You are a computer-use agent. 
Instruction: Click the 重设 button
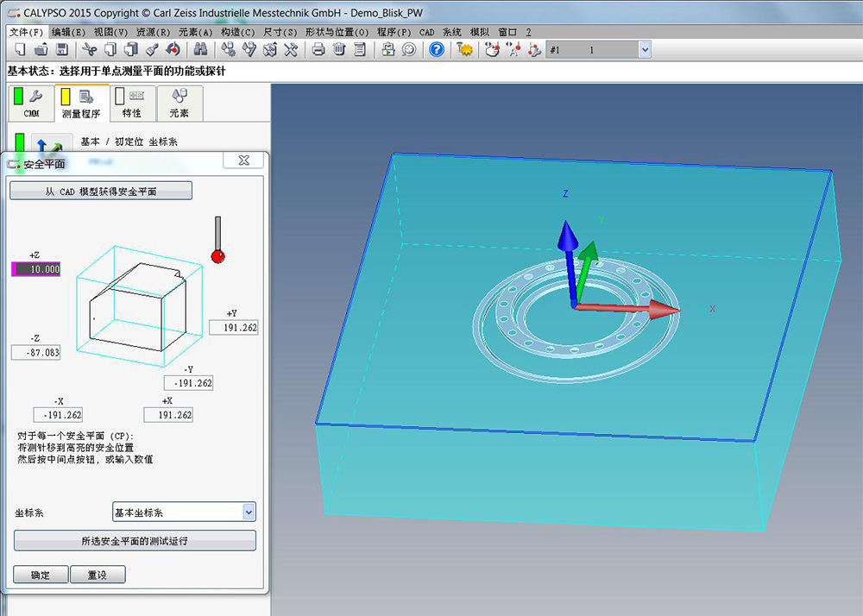coord(98,575)
